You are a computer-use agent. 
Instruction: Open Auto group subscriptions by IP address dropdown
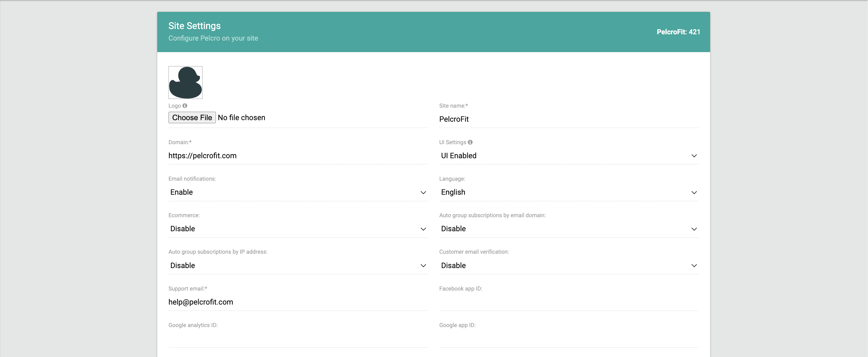tap(298, 265)
